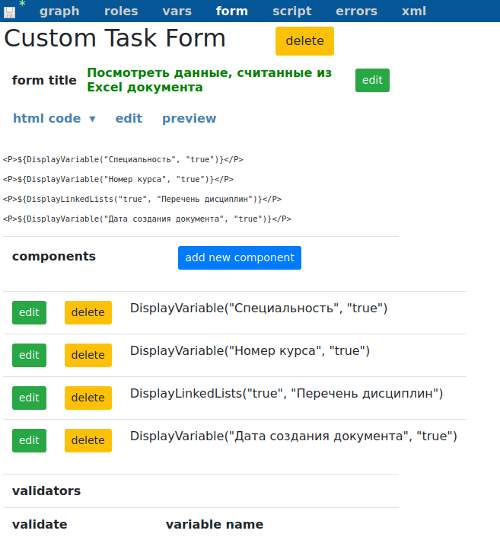
Task: Switch to the roles tab
Action: pos(121,11)
